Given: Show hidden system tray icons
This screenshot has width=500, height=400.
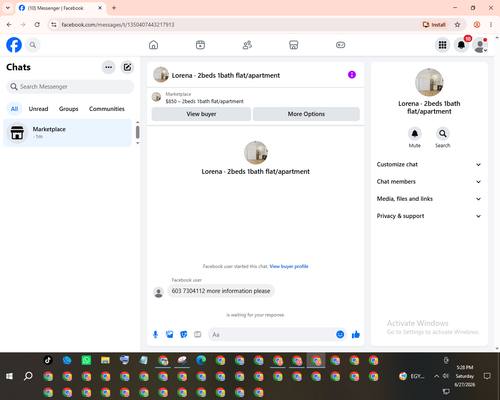Looking at the screenshot, I should (x=436, y=376).
